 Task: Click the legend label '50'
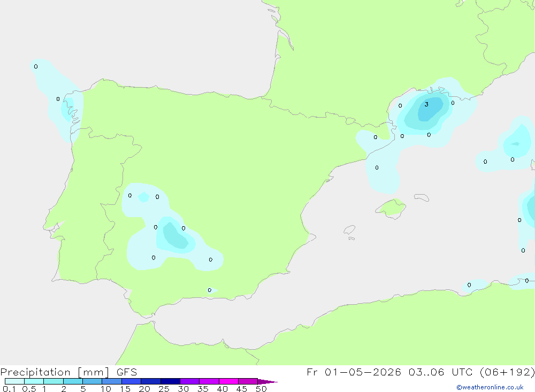[261, 389]
